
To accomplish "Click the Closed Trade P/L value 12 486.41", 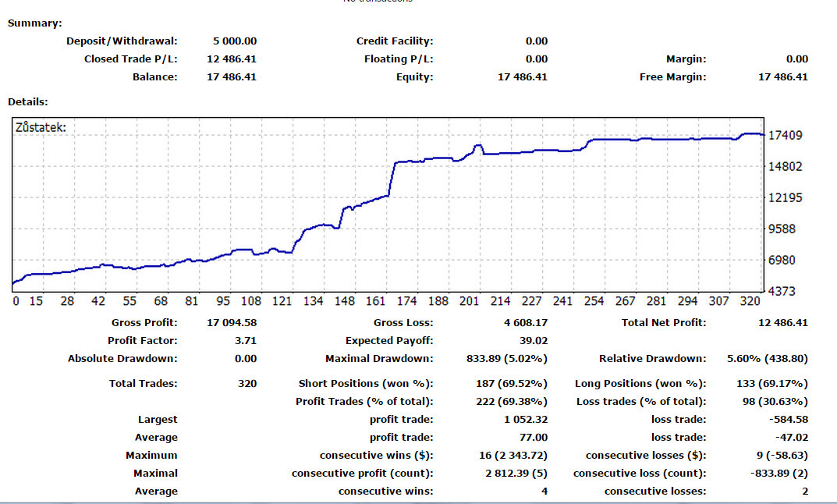I will click(x=232, y=59).
